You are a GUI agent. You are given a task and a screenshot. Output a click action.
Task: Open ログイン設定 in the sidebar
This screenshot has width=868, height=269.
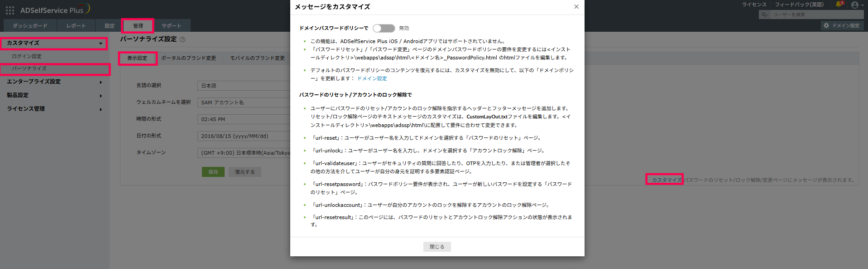click(x=27, y=56)
